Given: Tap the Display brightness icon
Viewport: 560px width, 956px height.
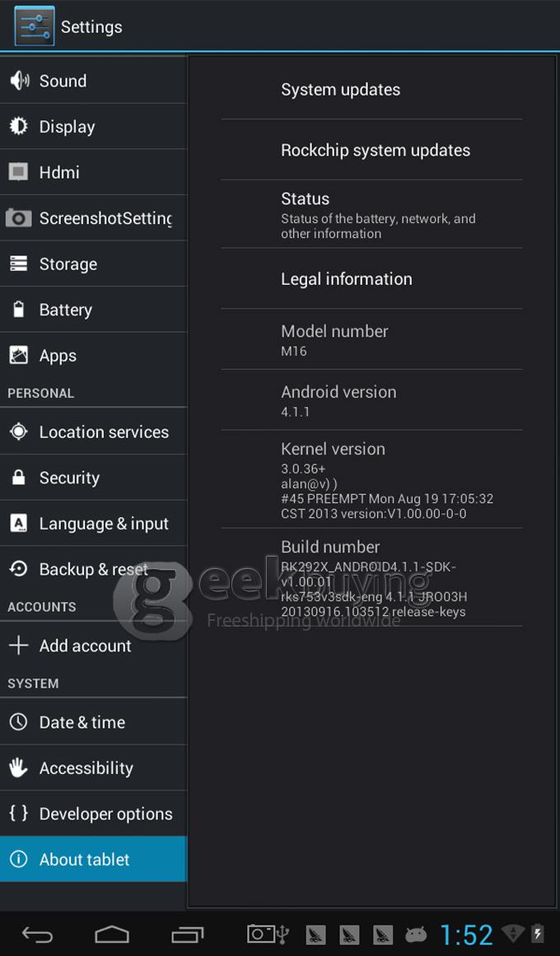Looking at the screenshot, I should point(19,126).
